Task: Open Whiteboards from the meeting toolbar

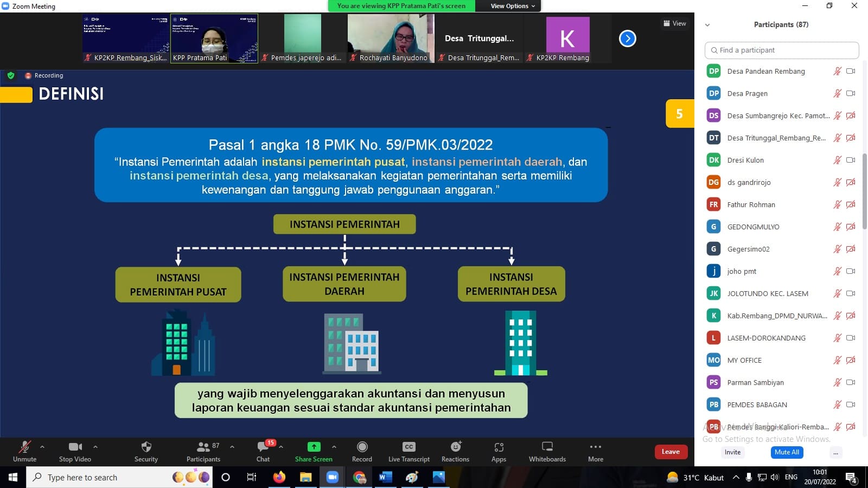Action: (x=547, y=447)
